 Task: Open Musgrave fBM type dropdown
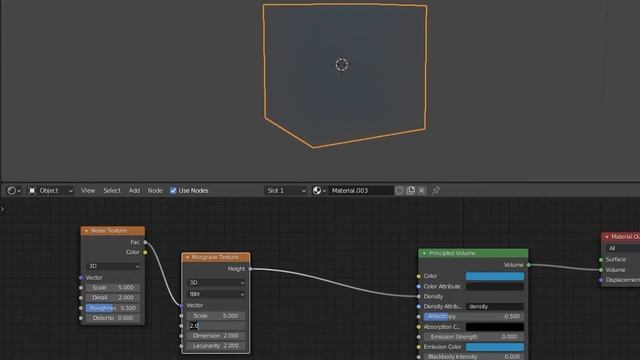point(216,294)
